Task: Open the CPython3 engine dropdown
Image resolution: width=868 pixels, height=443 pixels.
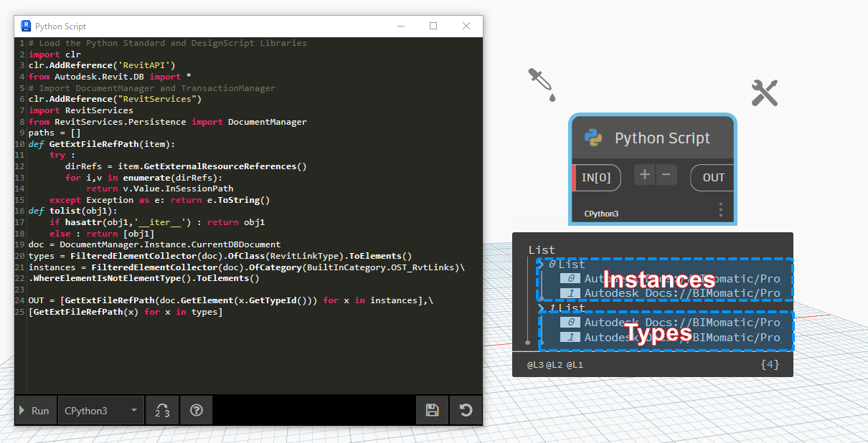Action: 100,409
